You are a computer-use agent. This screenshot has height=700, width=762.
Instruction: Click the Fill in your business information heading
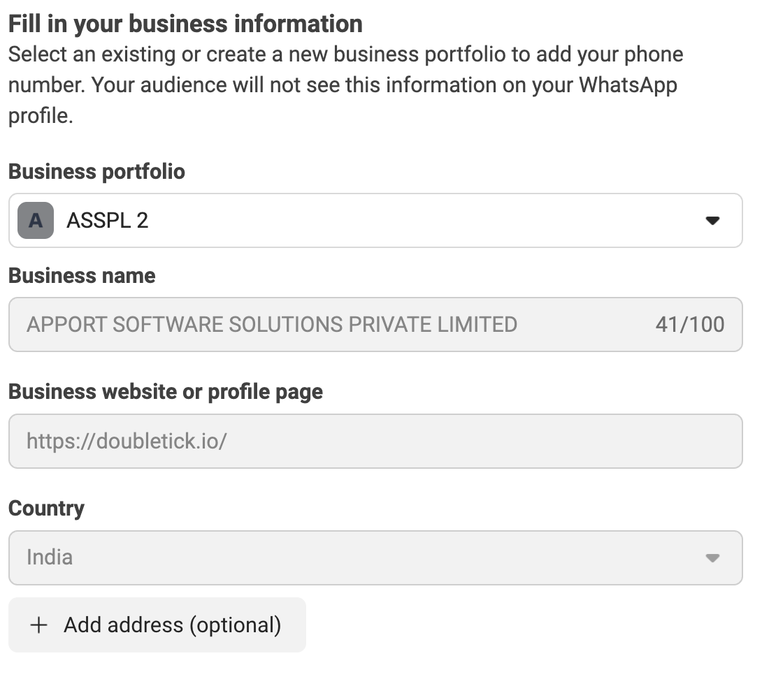click(185, 24)
